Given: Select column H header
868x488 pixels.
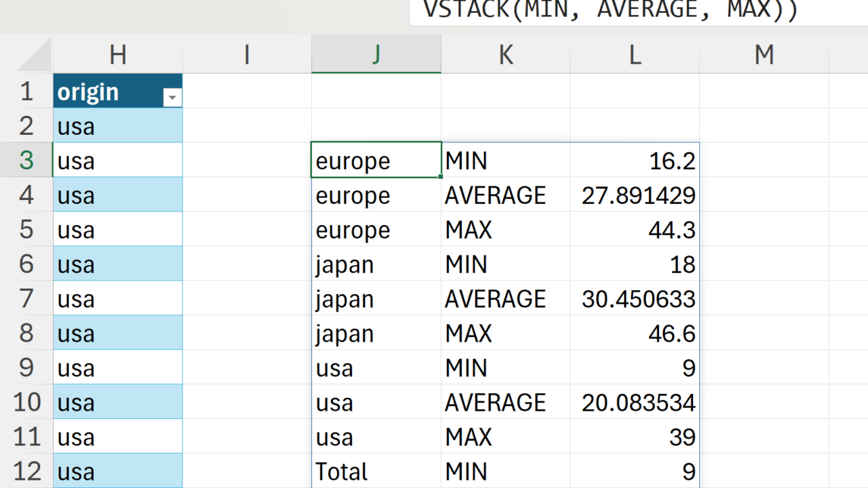Looking at the screenshot, I should click(117, 54).
